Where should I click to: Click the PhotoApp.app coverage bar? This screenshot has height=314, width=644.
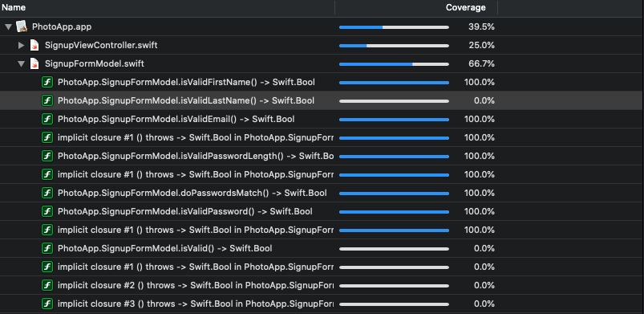point(394,27)
